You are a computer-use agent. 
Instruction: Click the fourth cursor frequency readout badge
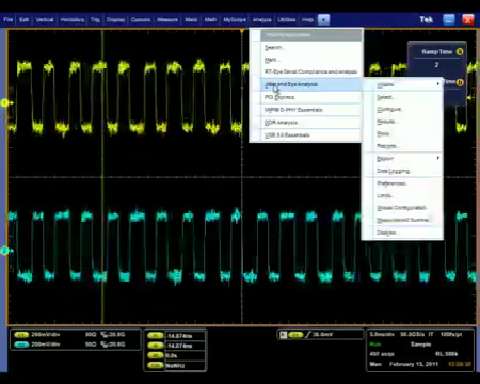point(155,365)
